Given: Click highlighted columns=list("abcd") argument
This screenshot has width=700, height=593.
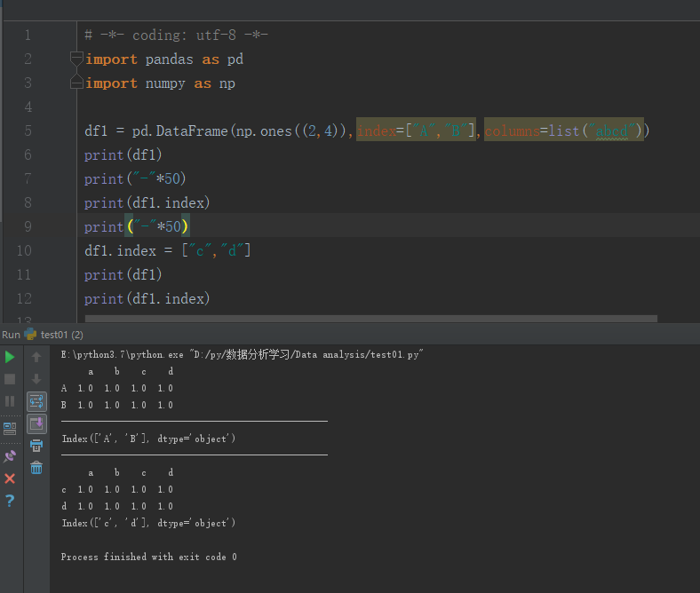Looking at the screenshot, I should coord(564,130).
